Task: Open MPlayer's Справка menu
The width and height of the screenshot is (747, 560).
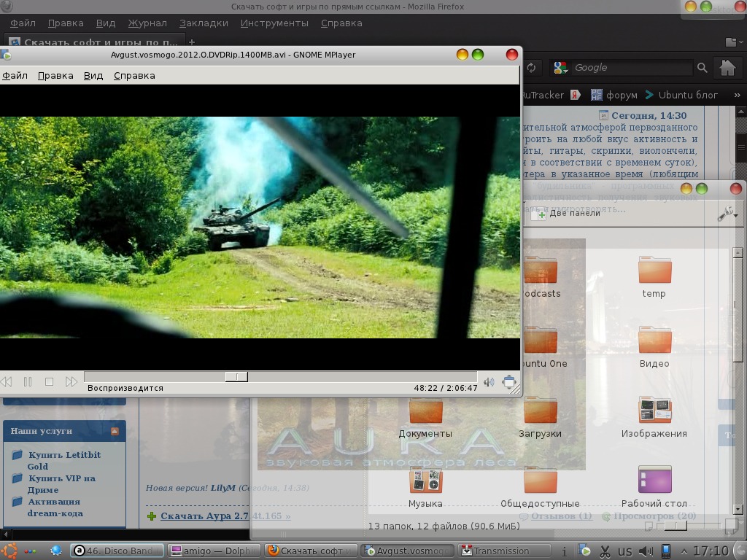Action: pyautogui.click(x=134, y=75)
